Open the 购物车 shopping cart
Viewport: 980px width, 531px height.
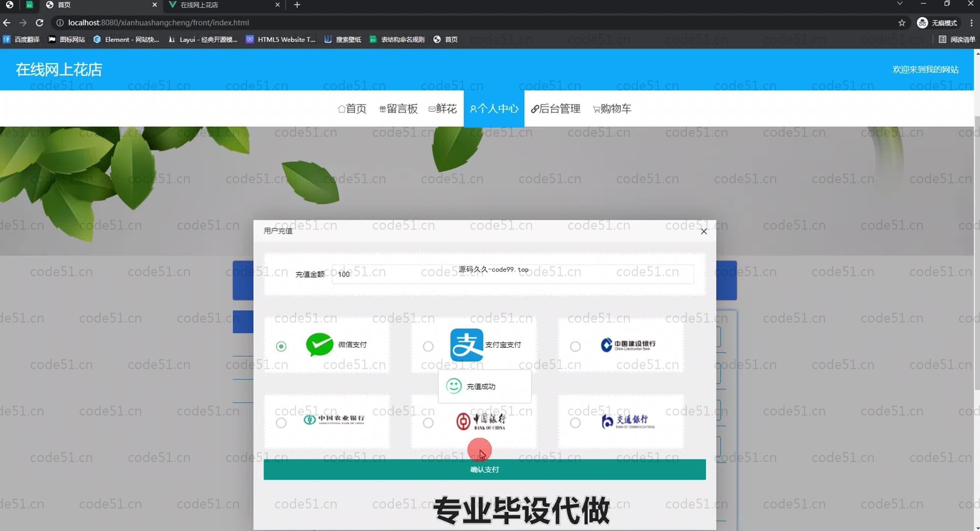(612, 109)
